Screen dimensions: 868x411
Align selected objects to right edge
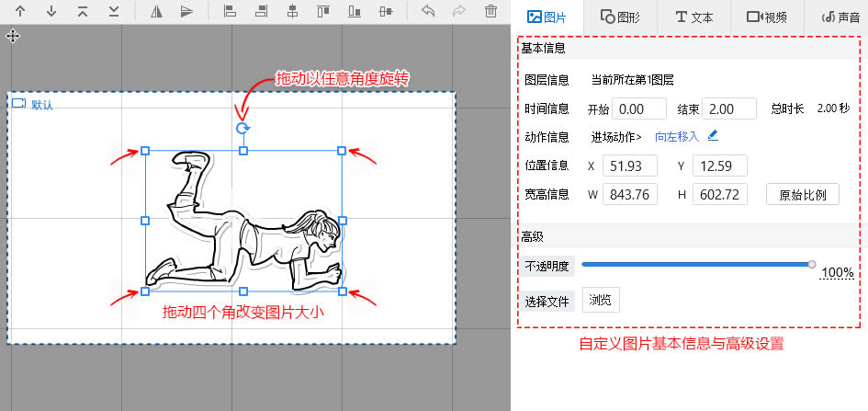[261, 11]
